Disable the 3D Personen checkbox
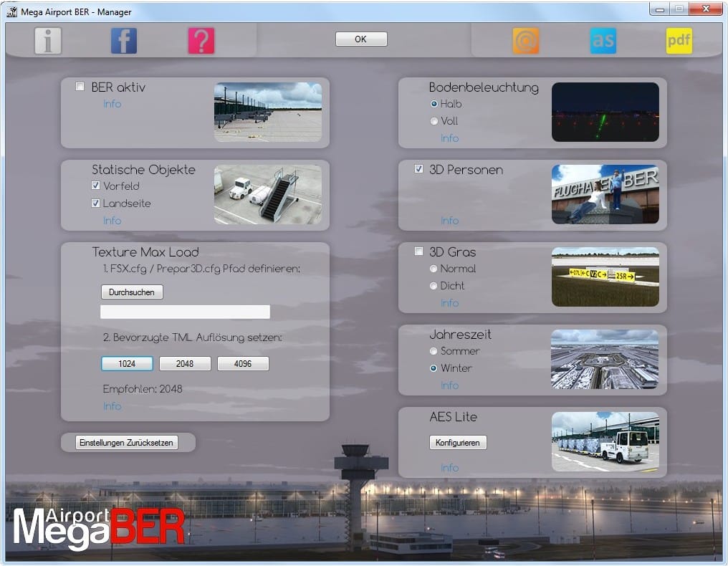Viewport: 728px width, 566px height. coord(419,170)
